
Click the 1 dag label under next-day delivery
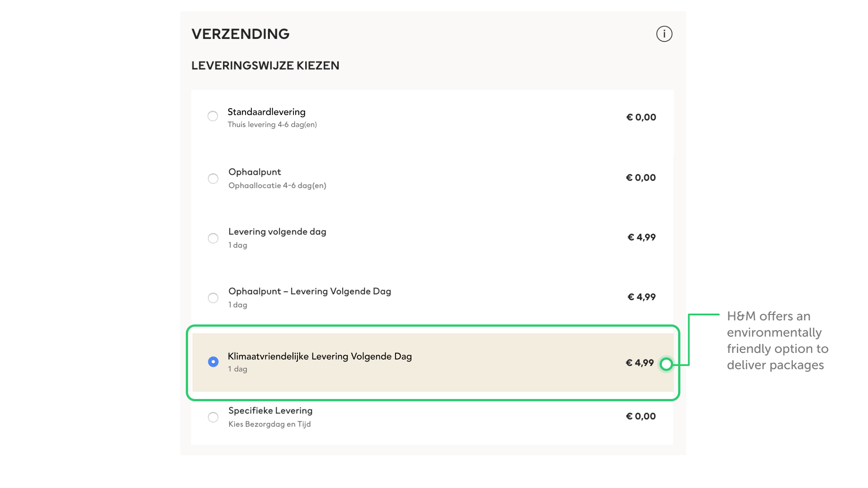tap(237, 245)
